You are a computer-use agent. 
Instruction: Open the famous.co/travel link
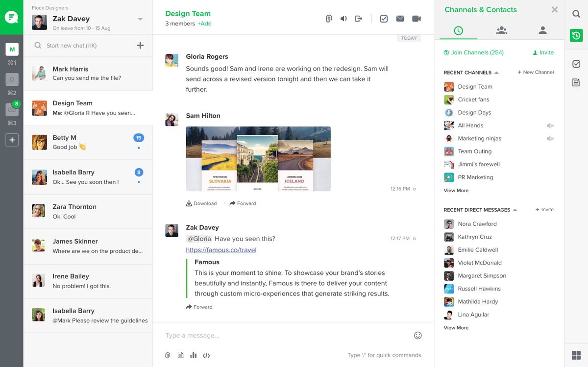tap(221, 249)
